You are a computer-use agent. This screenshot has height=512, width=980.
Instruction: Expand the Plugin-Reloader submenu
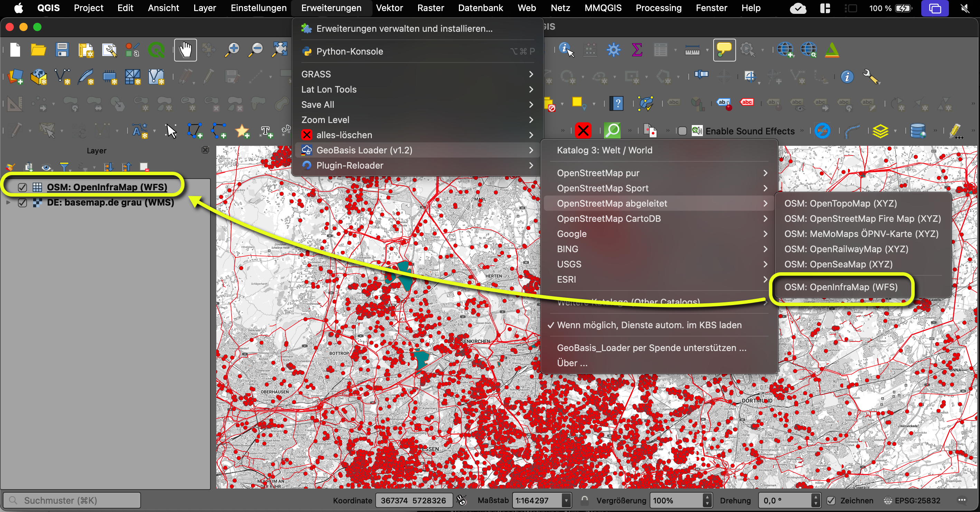(x=417, y=165)
